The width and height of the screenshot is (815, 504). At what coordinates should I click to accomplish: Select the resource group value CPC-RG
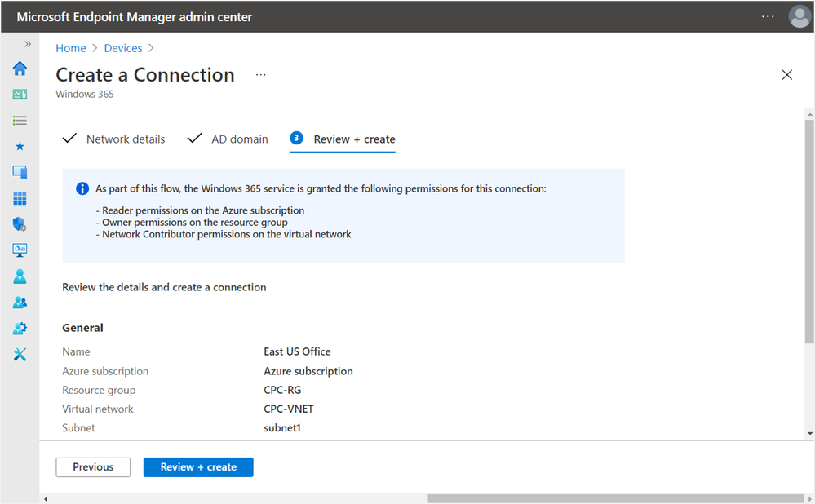click(282, 390)
